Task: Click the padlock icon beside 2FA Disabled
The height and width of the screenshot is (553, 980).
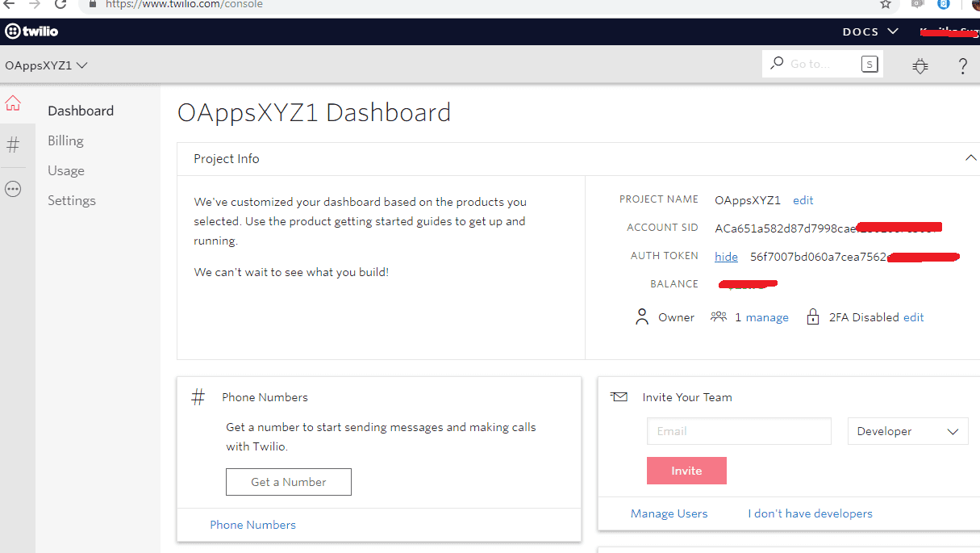Action: 813,317
